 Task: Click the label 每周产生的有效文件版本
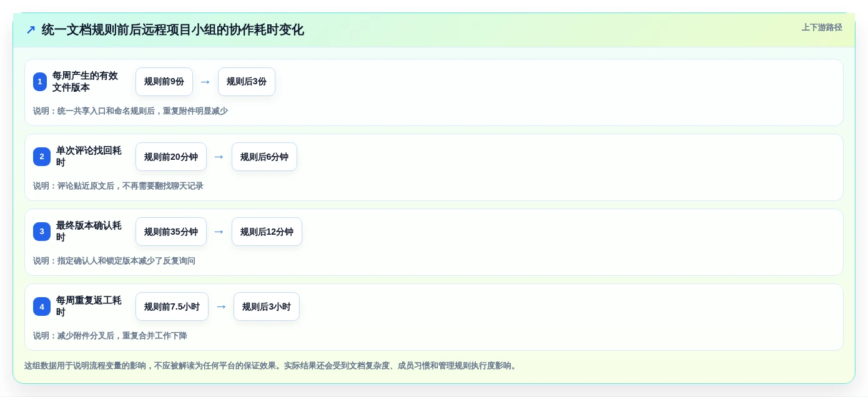(x=86, y=82)
